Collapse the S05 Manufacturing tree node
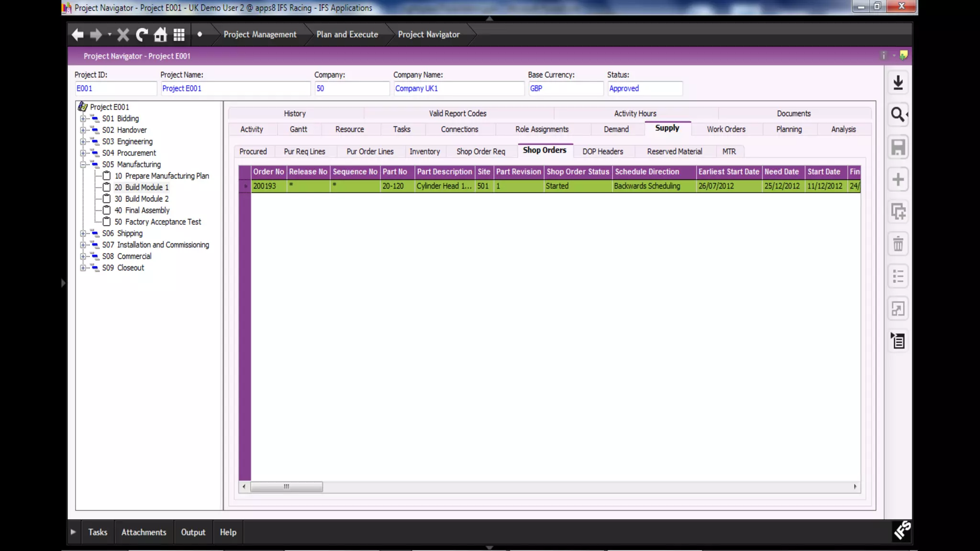Image resolution: width=980 pixels, height=551 pixels. tap(83, 165)
